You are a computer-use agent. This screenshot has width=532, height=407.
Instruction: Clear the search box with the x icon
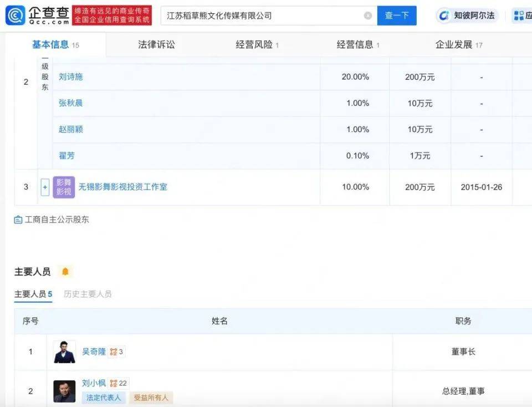pyautogui.click(x=367, y=16)
